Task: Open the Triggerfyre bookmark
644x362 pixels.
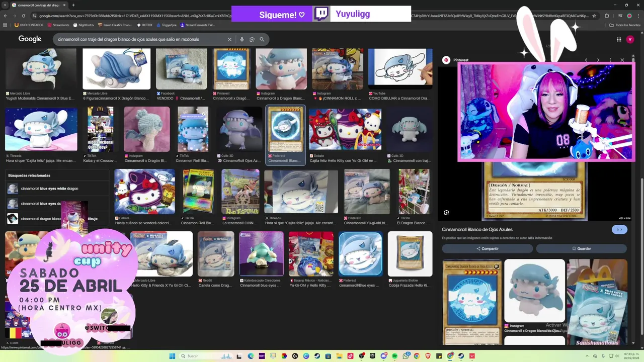Action: (167, 25)
